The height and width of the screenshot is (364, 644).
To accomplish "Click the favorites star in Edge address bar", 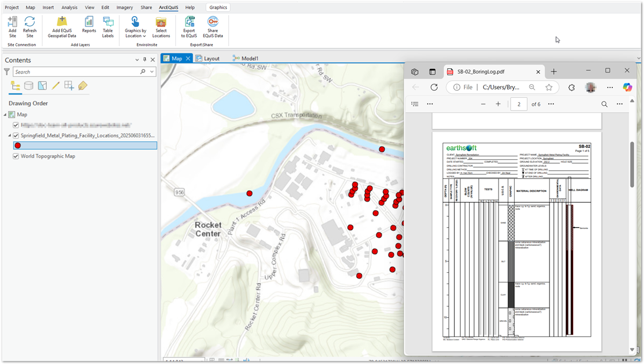I will (x=548, y=87).
